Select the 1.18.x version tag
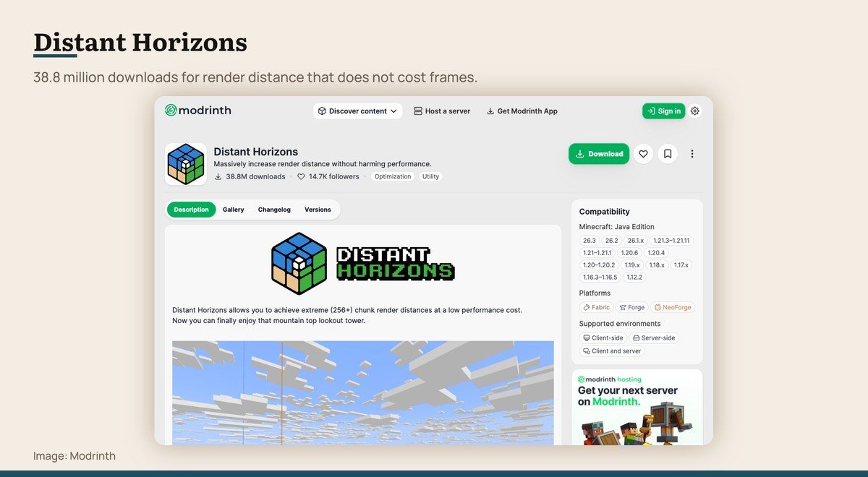 click(657, 265)
